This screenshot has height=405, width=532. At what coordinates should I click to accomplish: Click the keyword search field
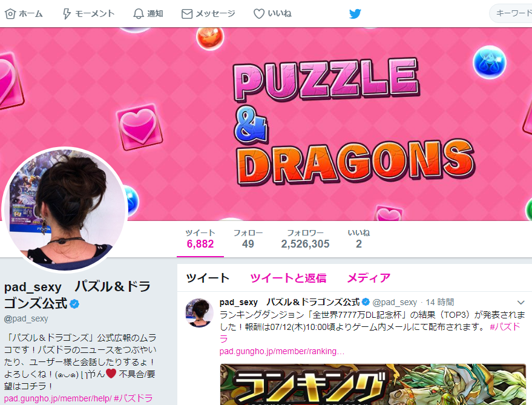point(511,13)
